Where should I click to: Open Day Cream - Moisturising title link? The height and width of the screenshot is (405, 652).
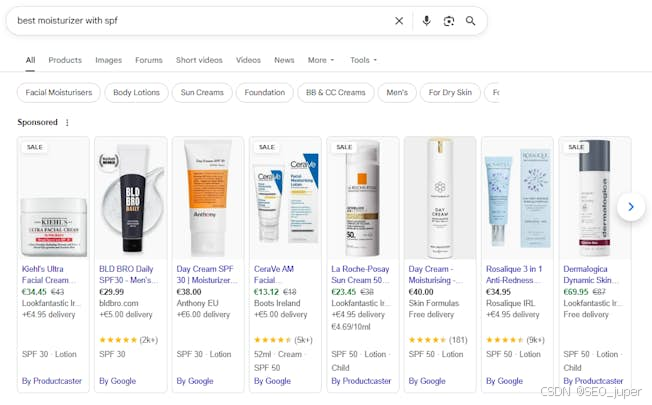pyautogui.click(x=435, y=274)
